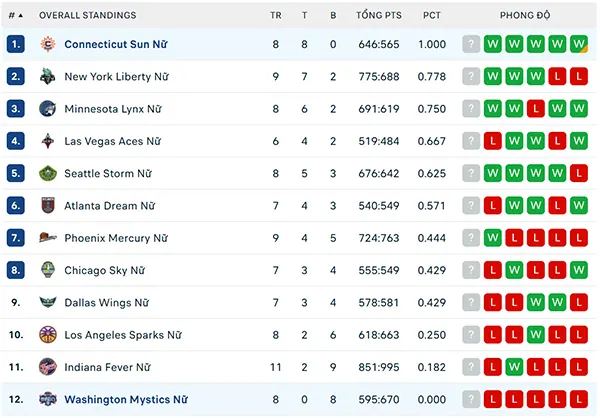Click the PCT value 0.778
This screenshot has width=600, height=418.
432,77
